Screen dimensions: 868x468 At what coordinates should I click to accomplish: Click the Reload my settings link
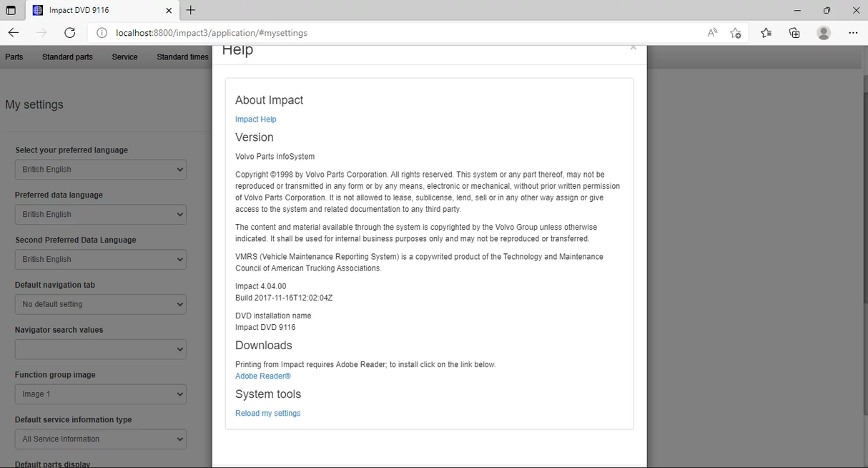pos(267,414)
